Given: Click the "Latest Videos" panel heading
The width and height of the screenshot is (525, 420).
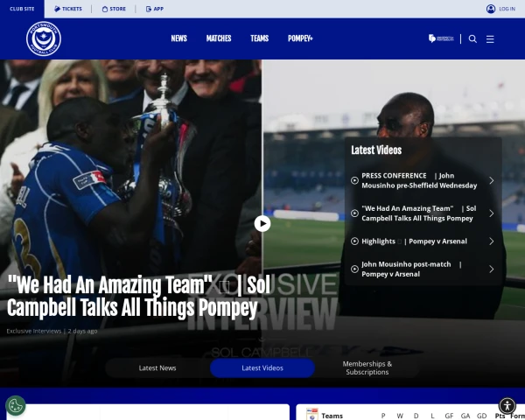Looking at the screenshot, I should coord(376,150).
